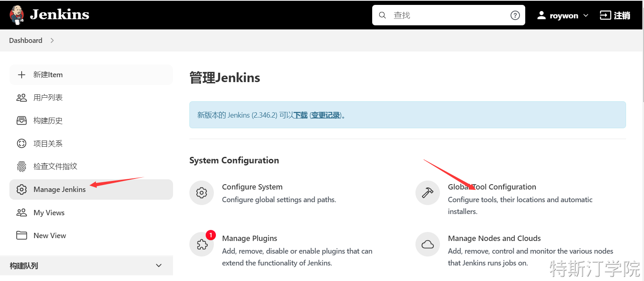Expand the roywon user dropdown arrow
The width and height of the screenshot is (644, 281).
[x=586, y=16]
